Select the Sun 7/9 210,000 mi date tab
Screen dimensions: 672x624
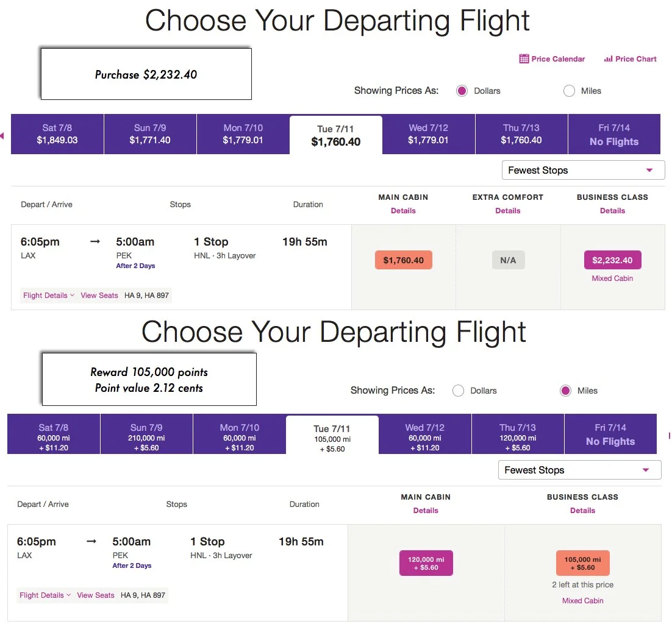click(x=146, y=434)
